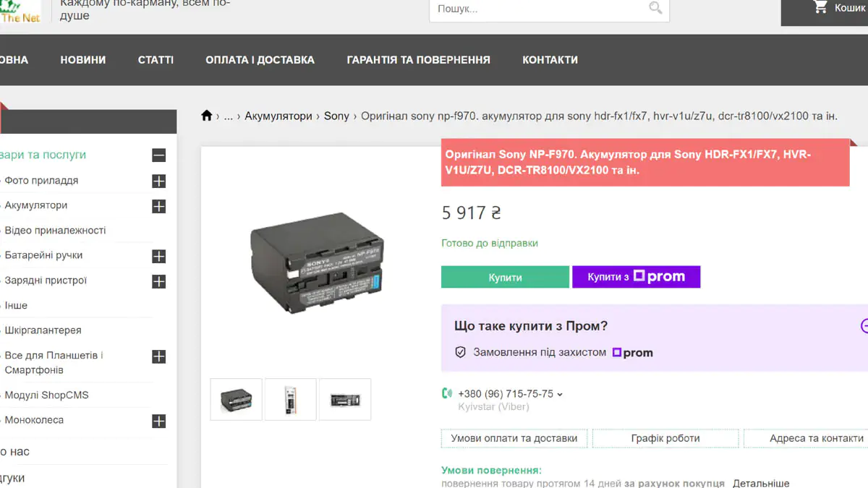This screenshot has height=488, width=868.
Task: Click Замовлення під захистом text
Action: [x=540, y=353]
